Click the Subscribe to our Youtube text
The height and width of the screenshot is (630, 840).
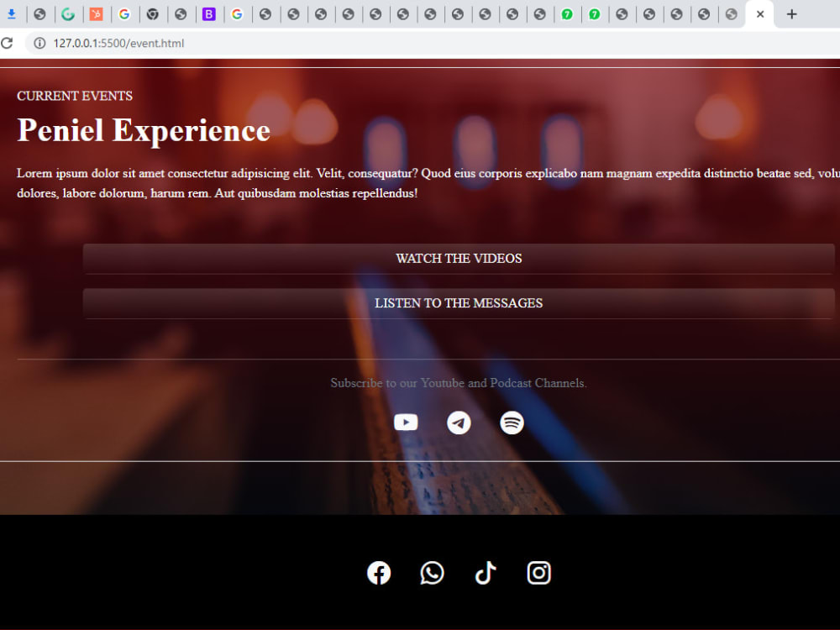[x=459, y=383]
